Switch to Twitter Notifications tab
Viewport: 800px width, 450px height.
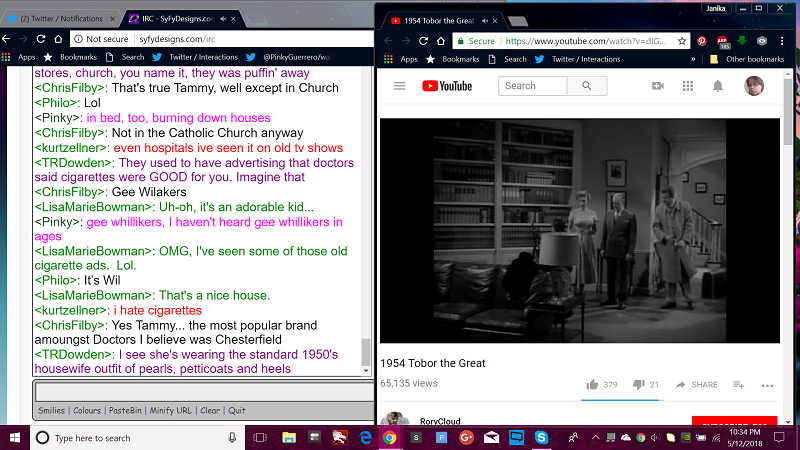point(59,19)
